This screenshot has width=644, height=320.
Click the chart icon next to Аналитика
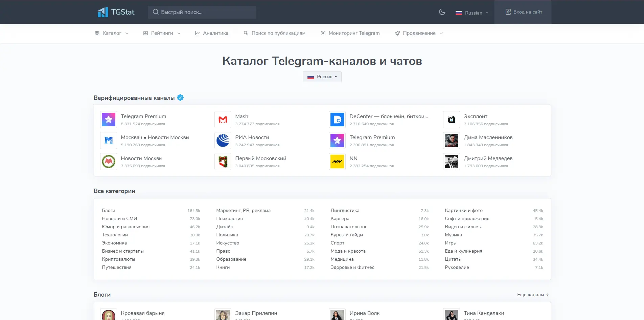click(198, 33)
